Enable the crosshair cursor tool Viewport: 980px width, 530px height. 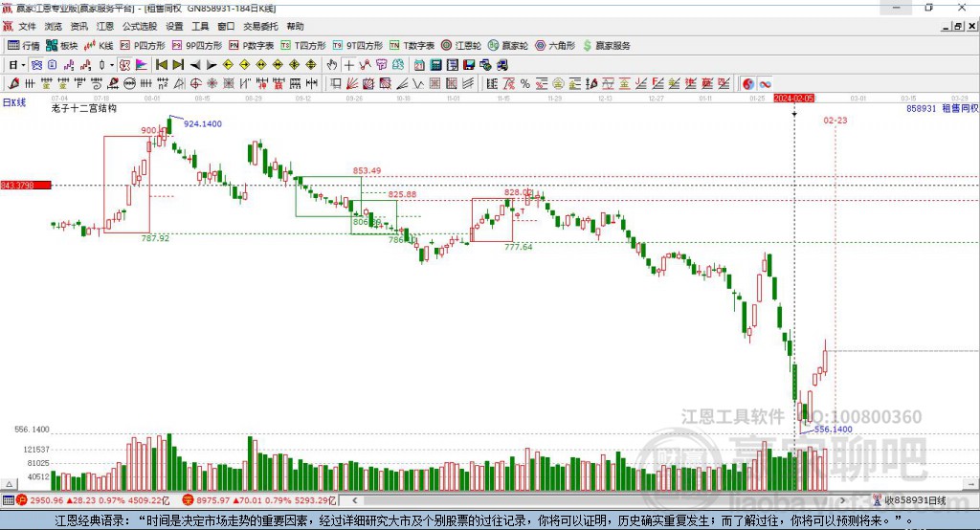[x=348, y=65]
